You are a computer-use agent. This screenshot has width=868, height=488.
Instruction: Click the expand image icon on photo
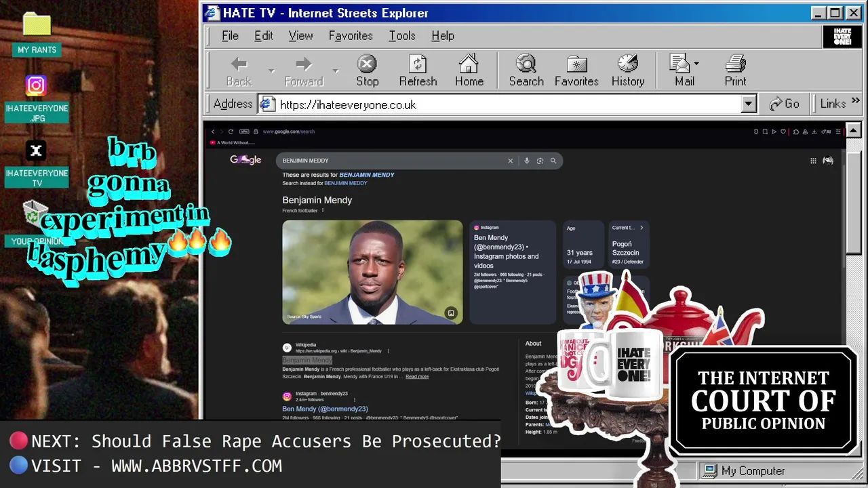point(451,312)
